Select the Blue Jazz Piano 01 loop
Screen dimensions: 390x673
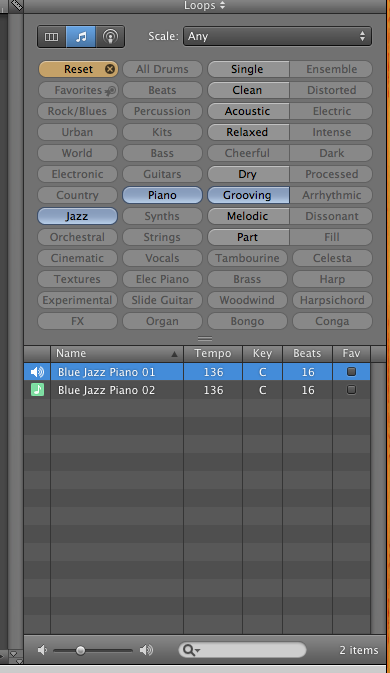click(197, 372)
